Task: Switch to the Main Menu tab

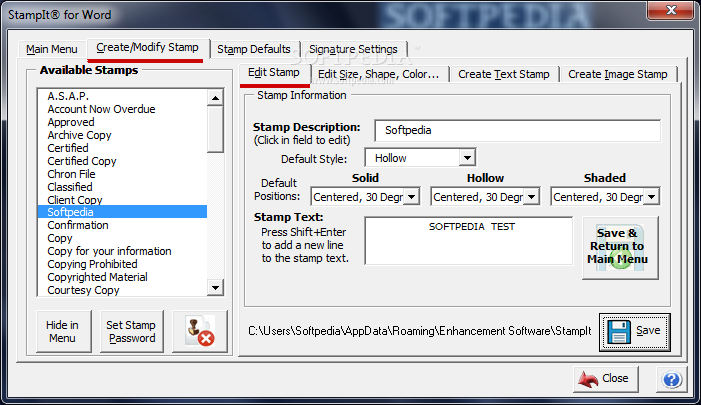Action: point(52,49)
